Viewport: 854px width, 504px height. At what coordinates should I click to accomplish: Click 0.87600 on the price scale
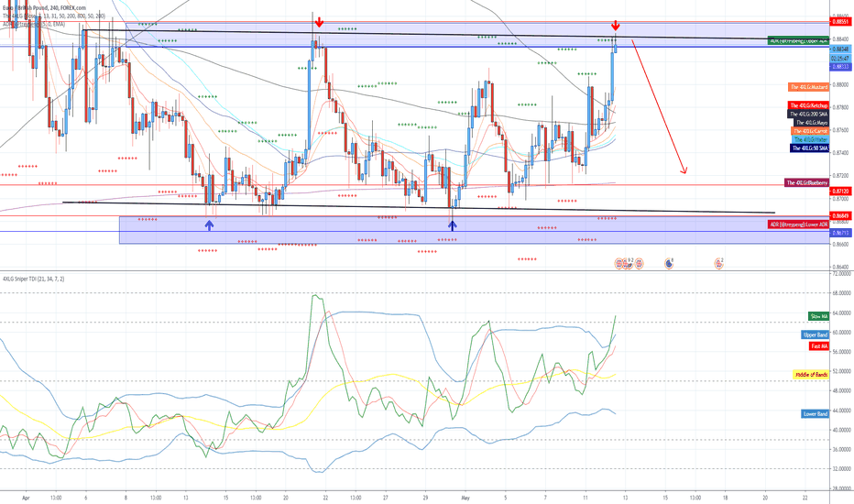click(841, 130)
